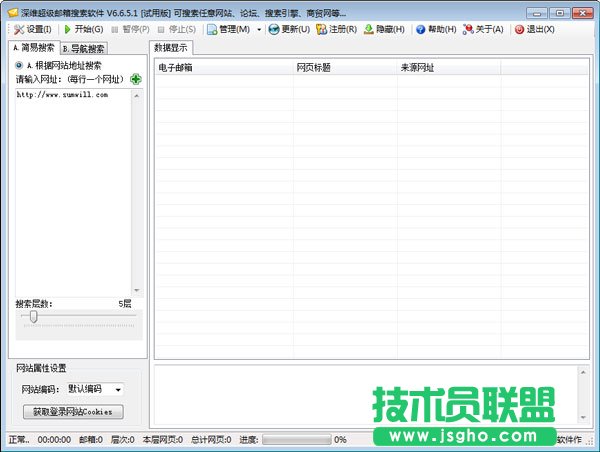Select the 数据显示 tab

171,48
